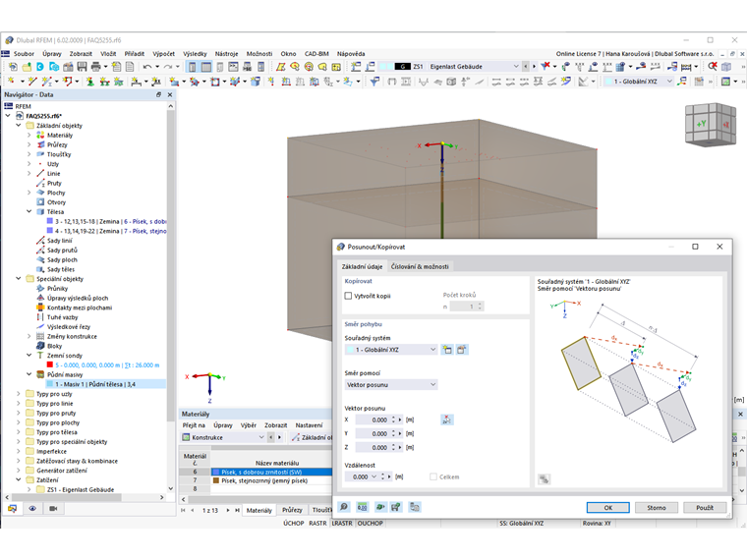Click Přejít na in Materiály panel
Screen dimensions: 747x560
point(194,425)
